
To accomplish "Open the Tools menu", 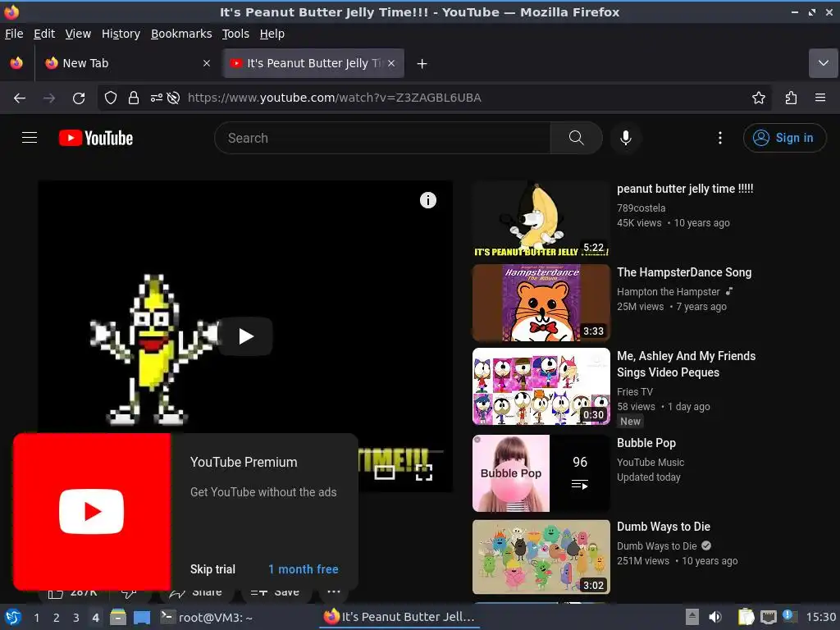I will click(235, 34).
